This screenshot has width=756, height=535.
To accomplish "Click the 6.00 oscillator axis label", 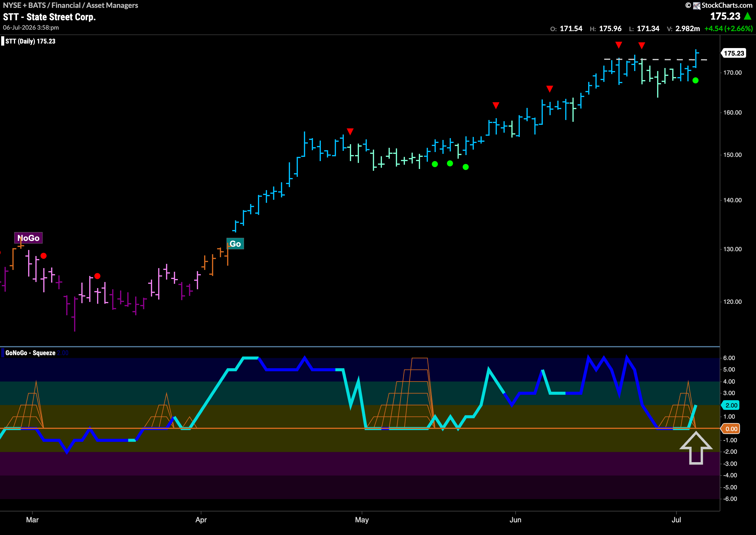I will point(729,358).
